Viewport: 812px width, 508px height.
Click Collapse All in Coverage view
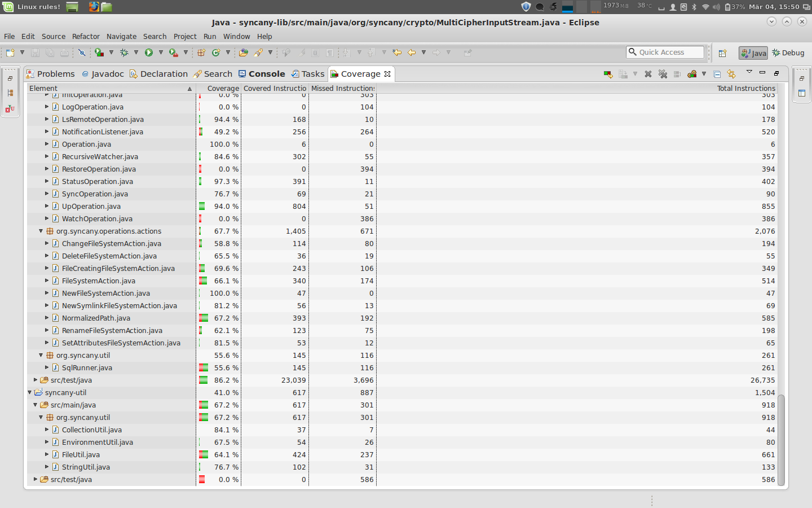click(717, 74)
